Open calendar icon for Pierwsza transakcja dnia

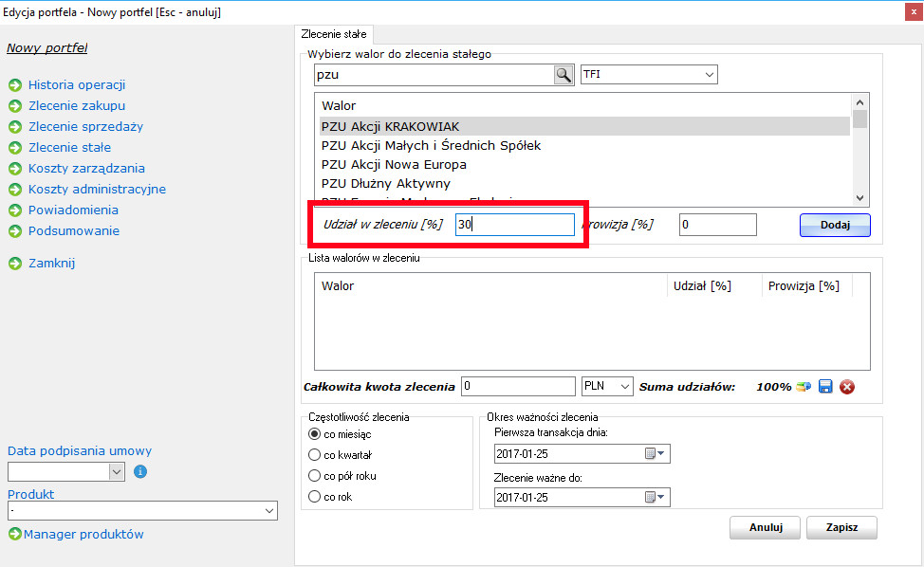pyautogui.click(x=656, y=454)
